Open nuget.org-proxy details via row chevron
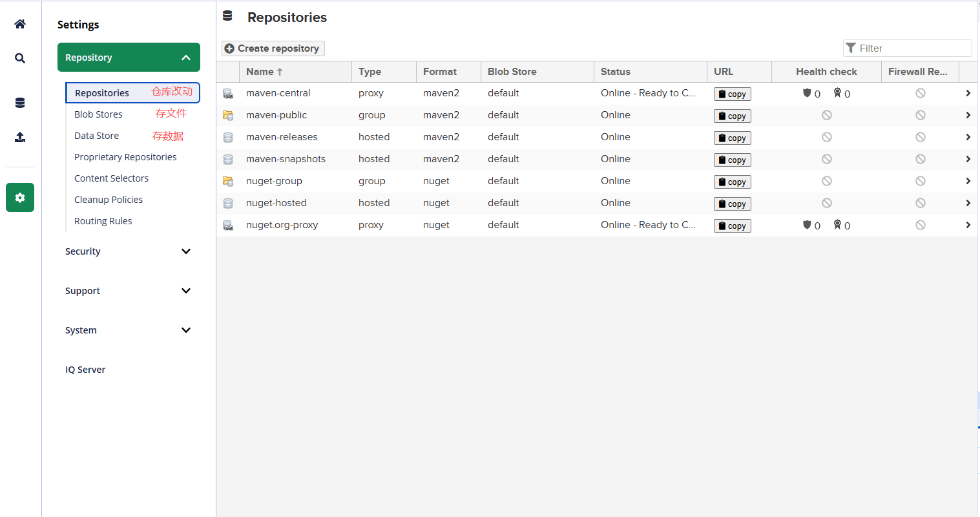Viewport: 980px width, 517px height. 968,225
